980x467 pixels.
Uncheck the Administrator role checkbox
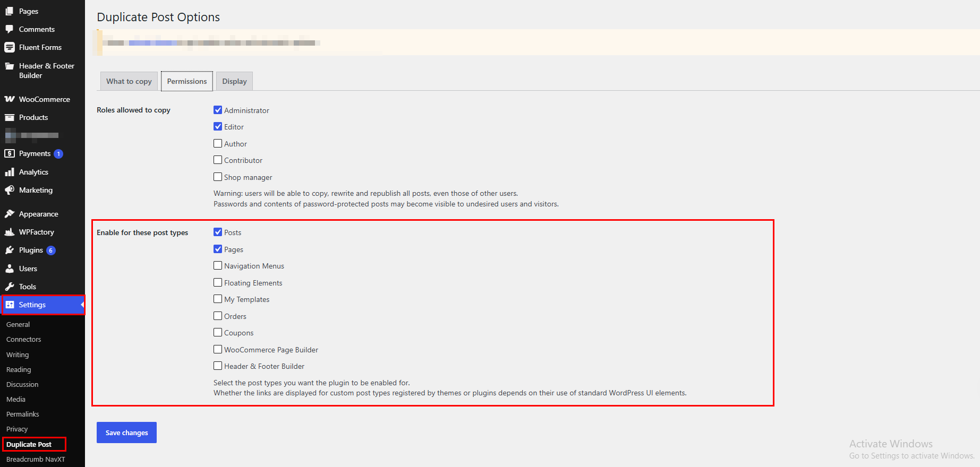[x=218, y=110]
